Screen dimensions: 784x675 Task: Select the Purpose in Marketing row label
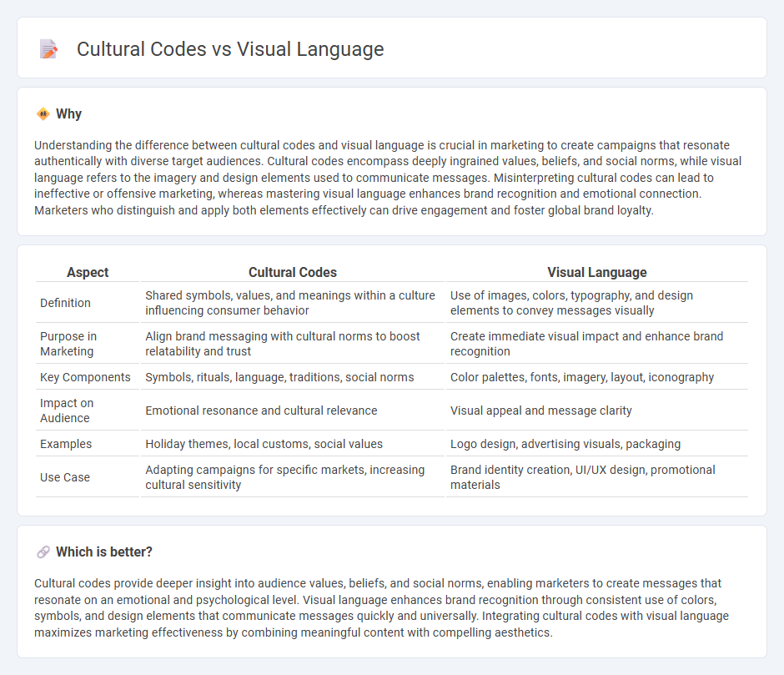[68, 344]
